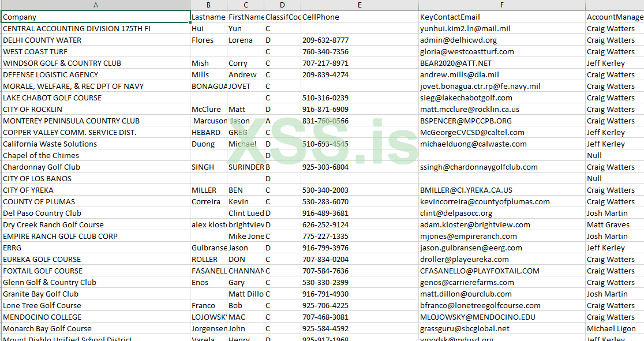Select cell FOXTAIL GOLF COURSE

(x=96, y=271)
